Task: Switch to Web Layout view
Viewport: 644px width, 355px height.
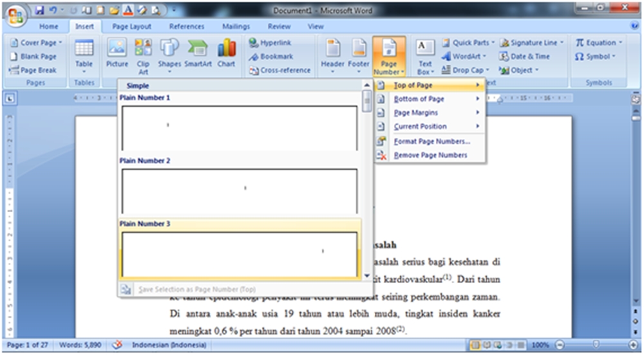Action: pyautogui.click(x=498, y=345)
